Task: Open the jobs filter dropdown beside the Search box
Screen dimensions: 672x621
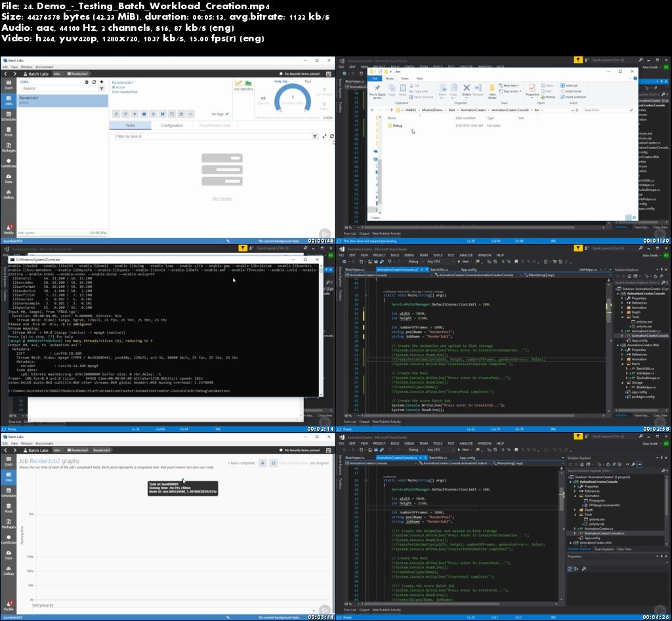Action: 102,89
